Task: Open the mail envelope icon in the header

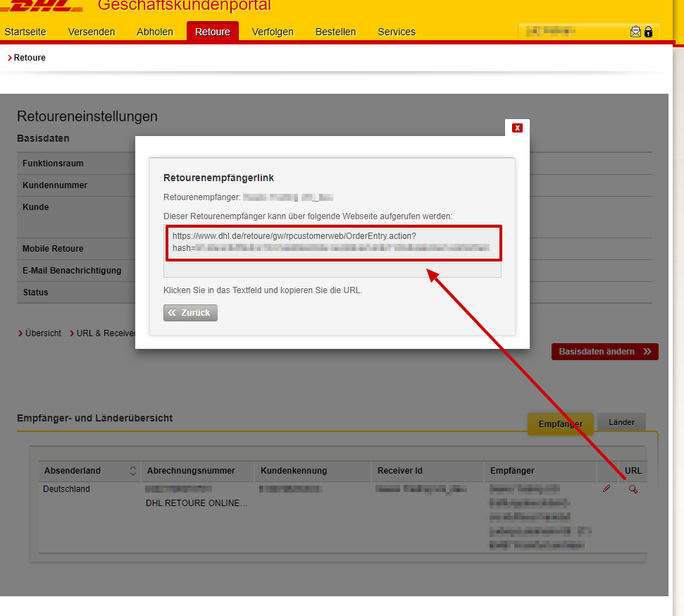Action: point(635,32)
